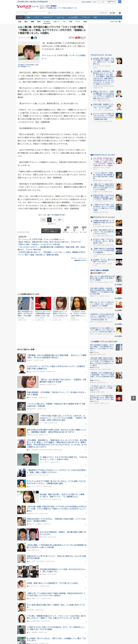
Task: Select the ランキング tab
Action: [86, 17]
